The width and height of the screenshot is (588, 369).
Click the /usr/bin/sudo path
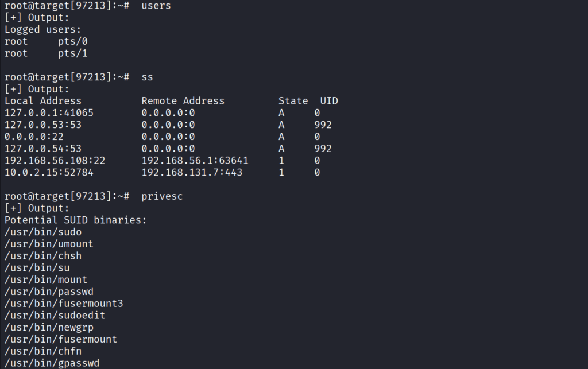(x=42, y=232)
